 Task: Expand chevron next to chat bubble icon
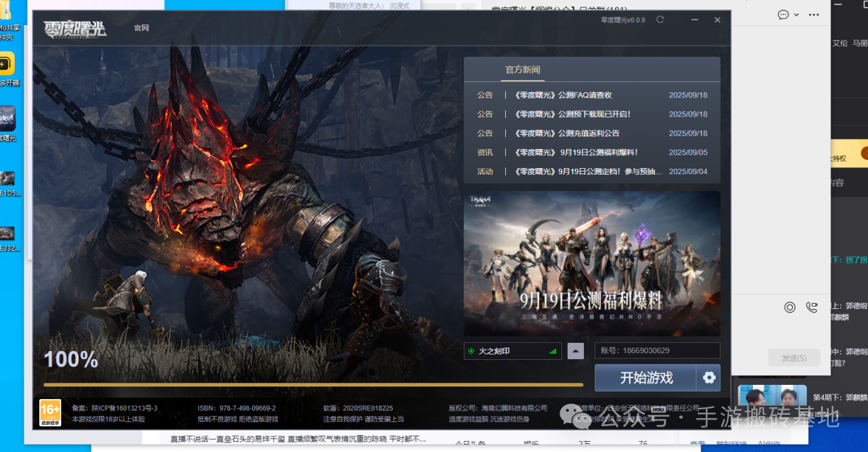click(x=797, y=14)
